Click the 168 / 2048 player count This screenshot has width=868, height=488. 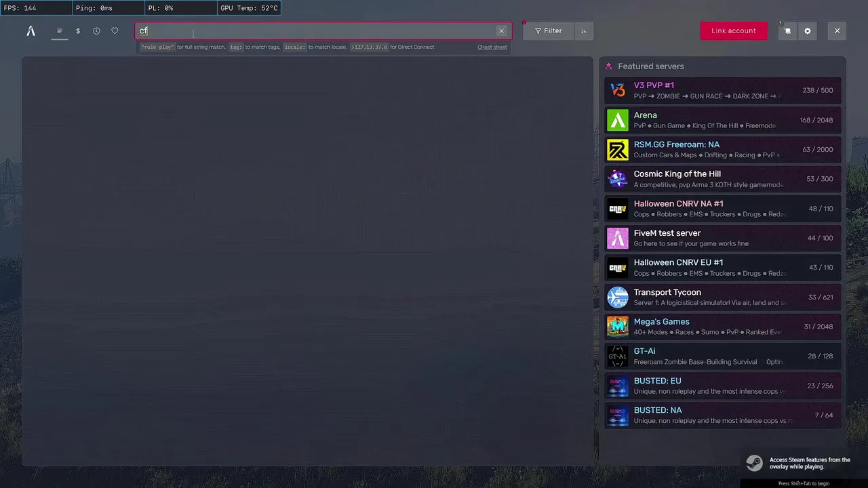point(816,120)
